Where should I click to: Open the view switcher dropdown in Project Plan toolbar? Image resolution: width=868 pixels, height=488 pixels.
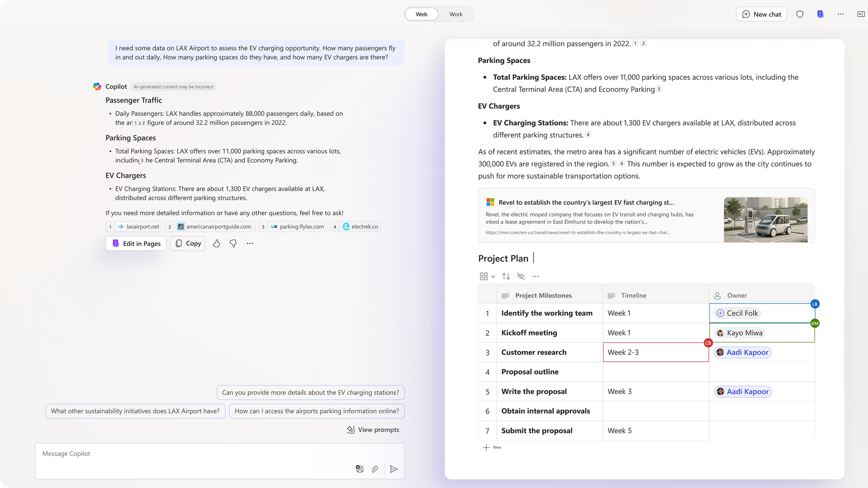tap(487, 276)
